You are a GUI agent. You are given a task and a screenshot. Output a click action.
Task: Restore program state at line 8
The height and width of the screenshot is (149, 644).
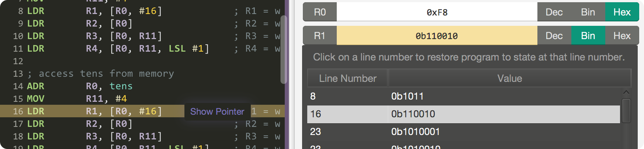(313, 96)
